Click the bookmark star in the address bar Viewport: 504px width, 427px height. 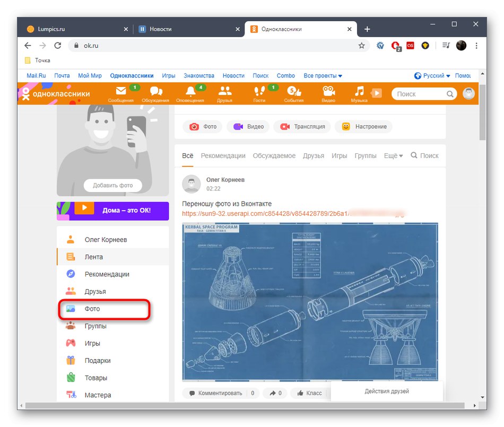tap(362, 46)
